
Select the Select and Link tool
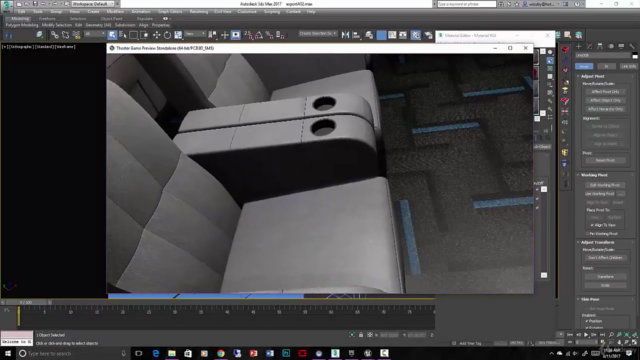[x=54, y=35]
